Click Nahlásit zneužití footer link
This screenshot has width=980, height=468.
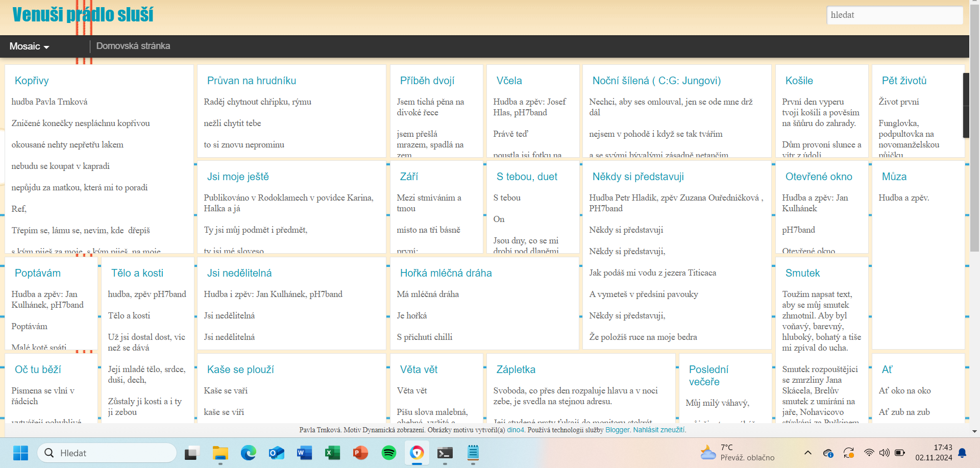659,430
